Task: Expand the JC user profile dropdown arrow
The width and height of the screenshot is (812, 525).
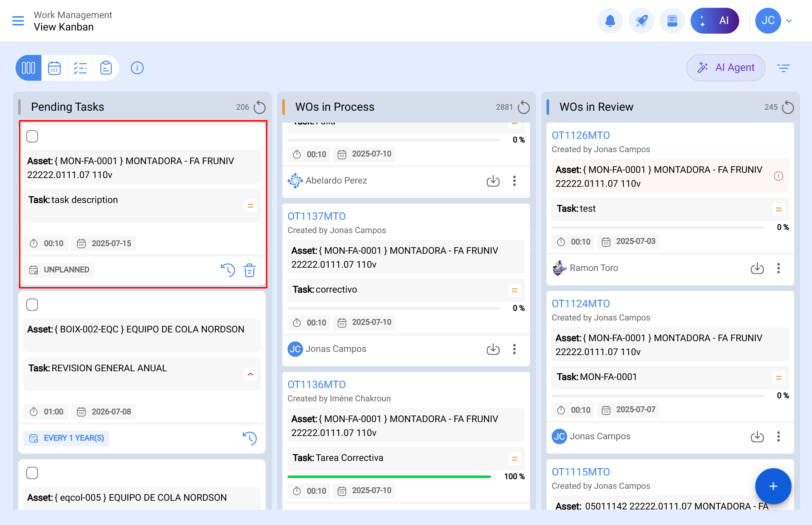Action: click(x=789, y=21)
